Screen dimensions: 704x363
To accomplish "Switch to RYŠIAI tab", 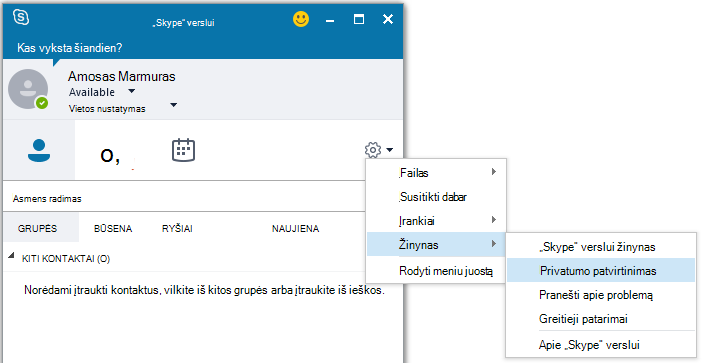I will (x=177, y=228).
